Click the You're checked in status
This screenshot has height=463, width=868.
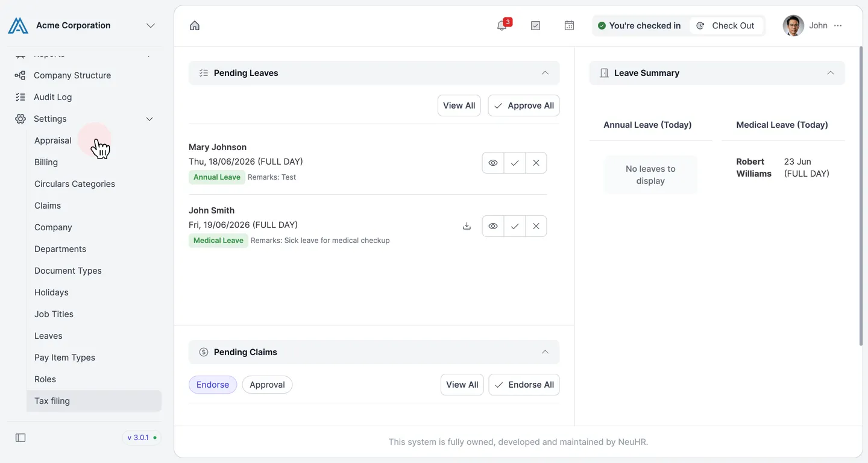pyautogui.click(x=639, y=25)
